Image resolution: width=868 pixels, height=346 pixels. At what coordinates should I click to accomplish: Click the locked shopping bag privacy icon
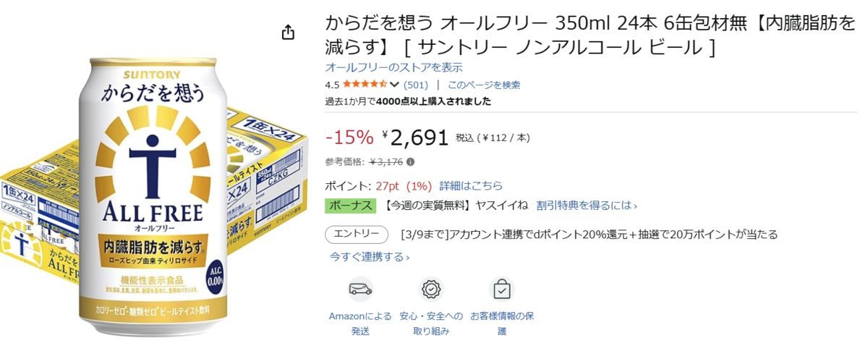[x=501, y=290]
